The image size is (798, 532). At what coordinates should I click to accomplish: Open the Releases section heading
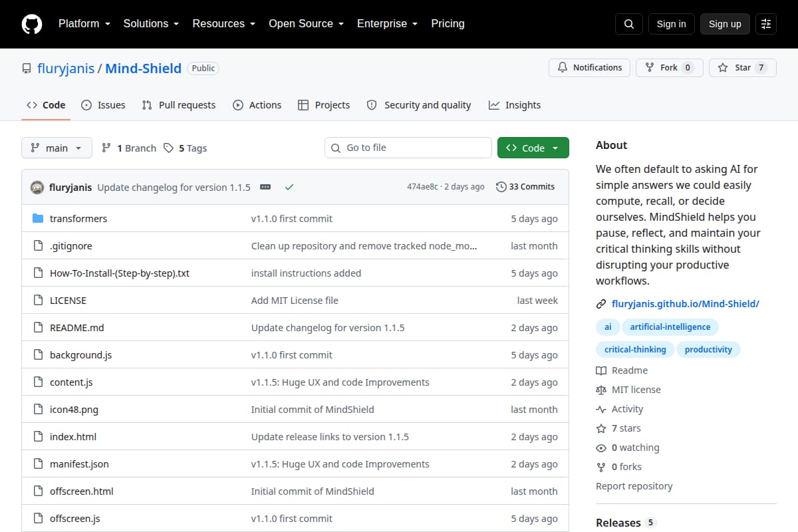click(618, 523)
